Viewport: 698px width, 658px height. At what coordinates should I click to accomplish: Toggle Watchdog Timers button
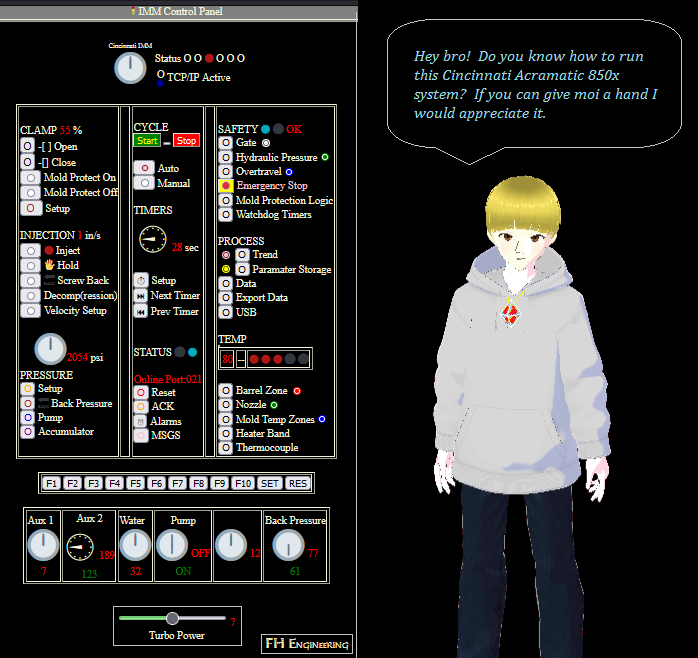(226, 215)
